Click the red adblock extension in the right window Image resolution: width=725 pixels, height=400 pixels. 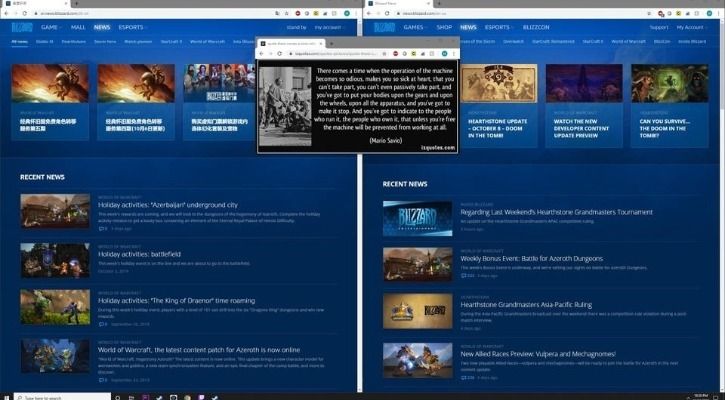[x=661, y=14]
